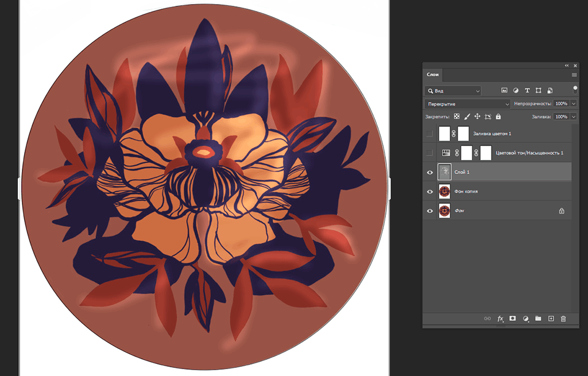Open the Layers panel flyout menu
This screenshot has width=588, height=376.
tap(574, 75)
